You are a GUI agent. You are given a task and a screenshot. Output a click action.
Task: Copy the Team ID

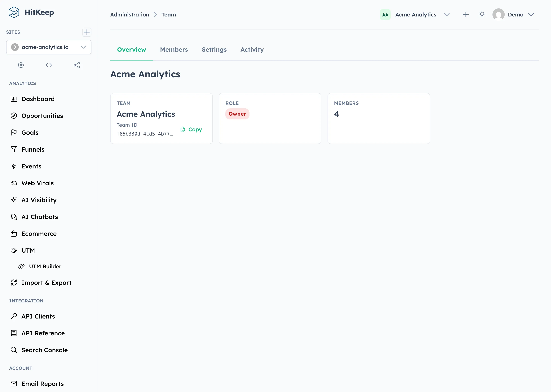coord(191,129)
